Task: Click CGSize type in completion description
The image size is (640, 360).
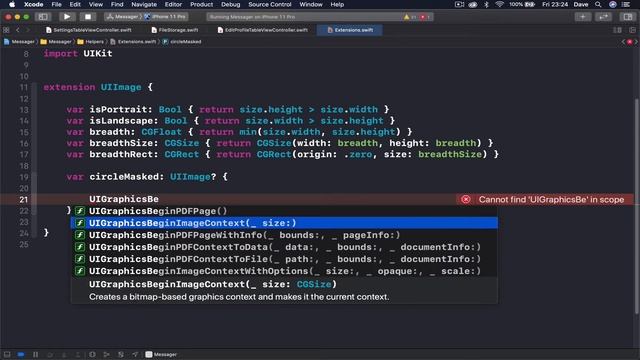Action: coord(313,284)
